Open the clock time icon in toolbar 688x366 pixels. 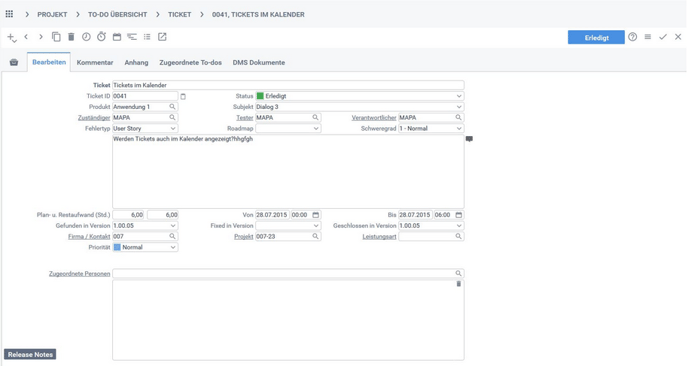pyautogui.click(x=86, y=37)
